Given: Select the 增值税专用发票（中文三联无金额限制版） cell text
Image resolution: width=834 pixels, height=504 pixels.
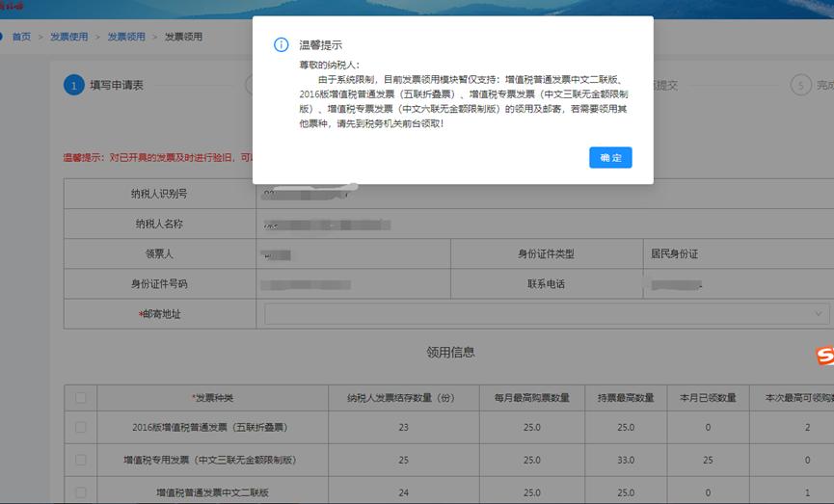Looking at the screenshot, I should (209, 460).
